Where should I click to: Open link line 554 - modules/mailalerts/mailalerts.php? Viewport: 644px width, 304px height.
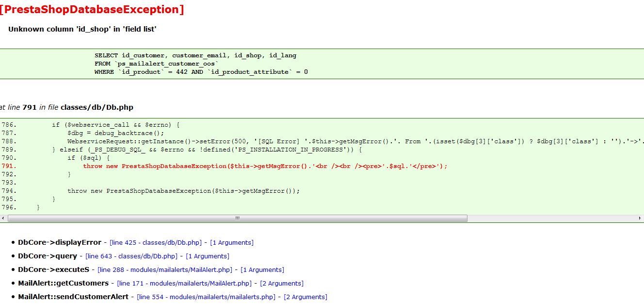(206, 297)
